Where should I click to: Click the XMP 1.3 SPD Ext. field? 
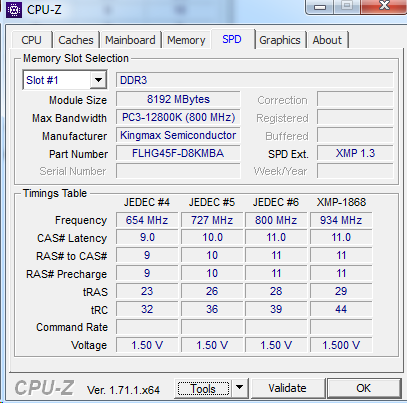coord(355,153)
